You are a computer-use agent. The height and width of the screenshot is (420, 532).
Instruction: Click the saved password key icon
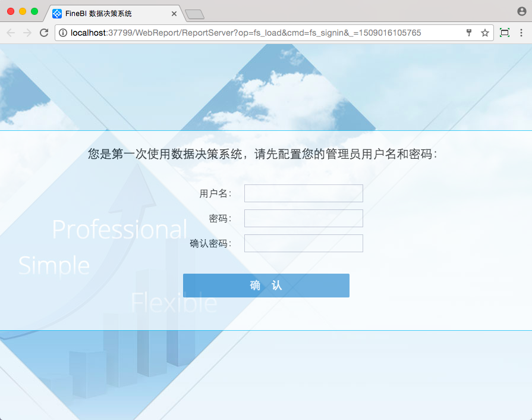coord(469,33)
